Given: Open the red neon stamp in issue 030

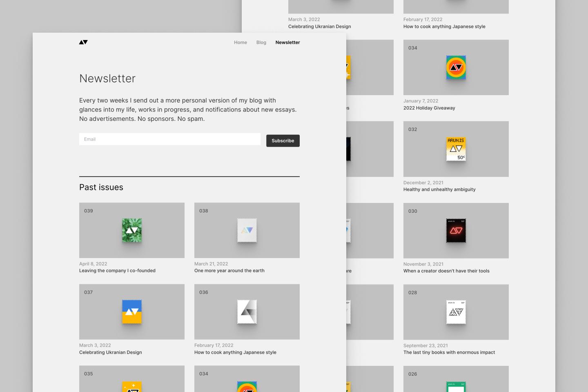Looking at the screenshot, I should (x=456, y=231).
